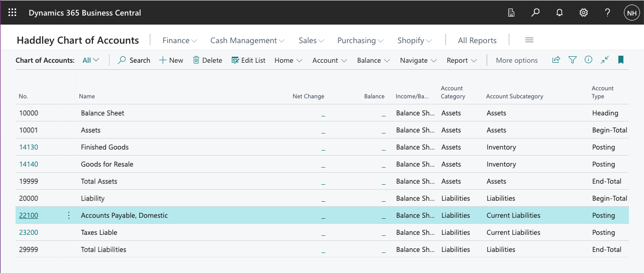Viewport: 644px width, 273px height.
Task: Open row options for Accounts Payable, Domestic
Action: [x=69, y=215]
